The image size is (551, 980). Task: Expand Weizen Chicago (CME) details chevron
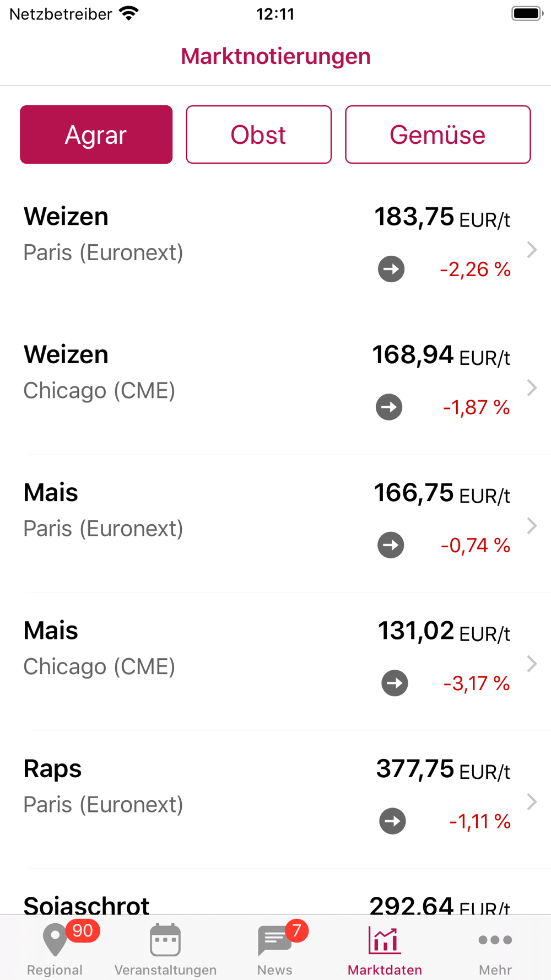tap(532, 387)
